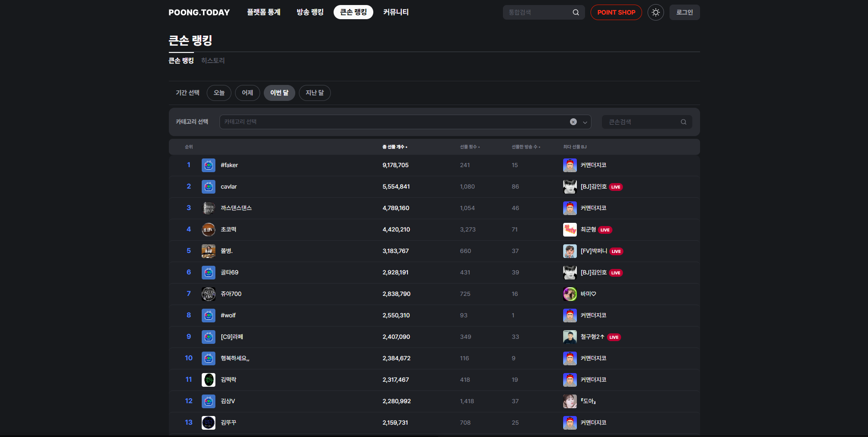Sort by 선물한 방송 수 column header
The height and width of the screenshot is (437, 868).
tap(525, 147)
